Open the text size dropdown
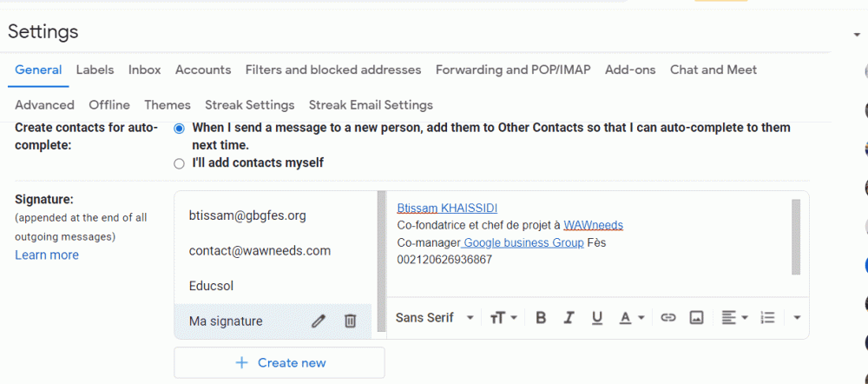Screen dimensions: 868x384 point(503,318)
